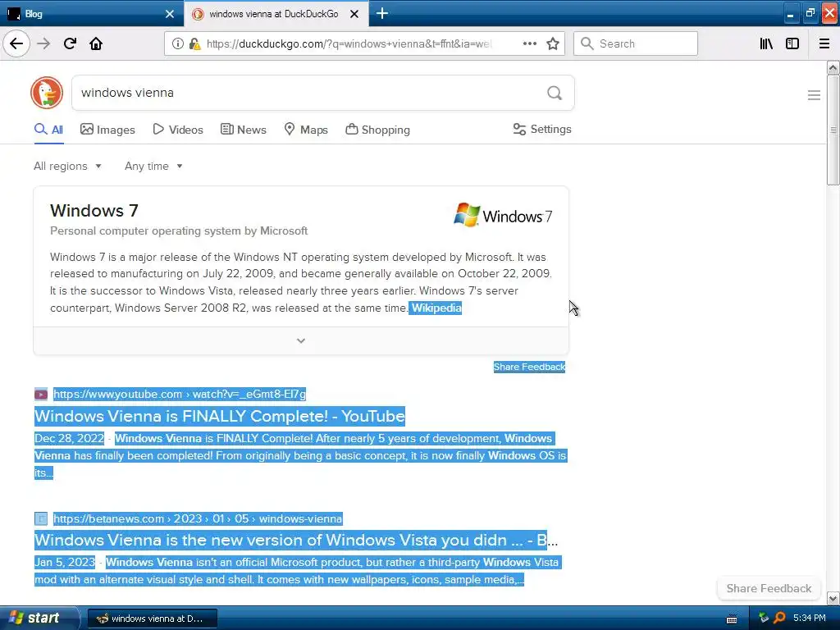Image resolution: width=840 pixels, height=630 pixels.
Task: Submit search with magnifier in DuckDuckGo box
Action: tap(555, 94)
